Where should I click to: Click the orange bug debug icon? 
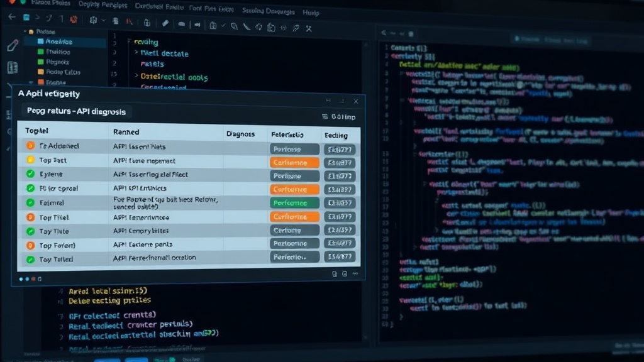[x=74, y=19]
